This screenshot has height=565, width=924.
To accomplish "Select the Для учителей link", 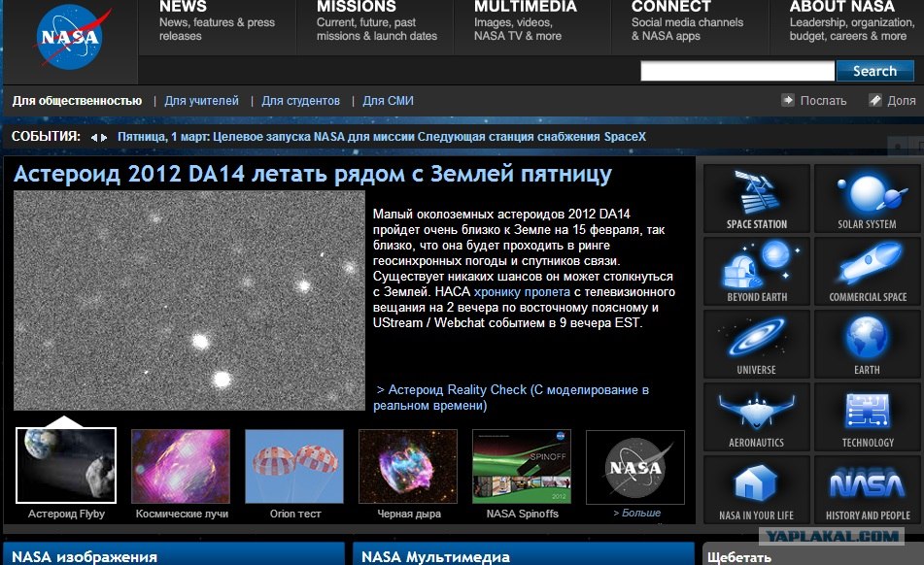I will click(x=201, y=101).
